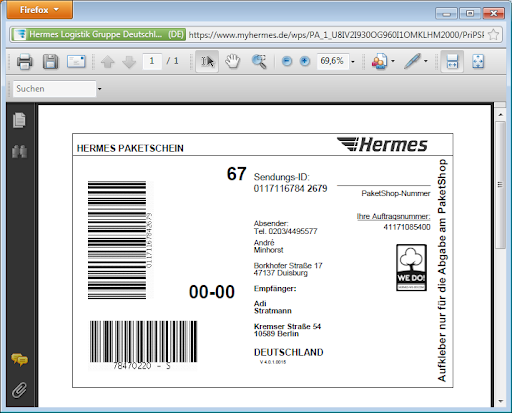This screenshot has height=413, width=512.
Task: Zoom in with the plus button
Action: click(x=305, y=61)
